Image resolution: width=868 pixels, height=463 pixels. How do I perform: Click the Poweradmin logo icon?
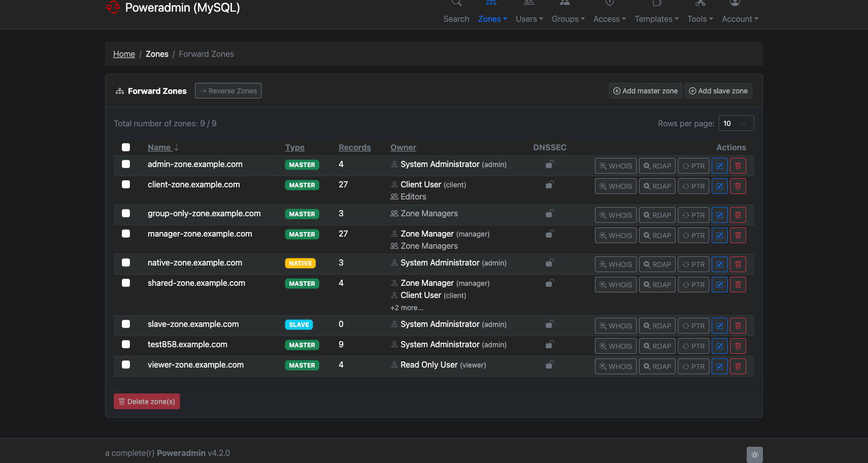pos(113,7)
